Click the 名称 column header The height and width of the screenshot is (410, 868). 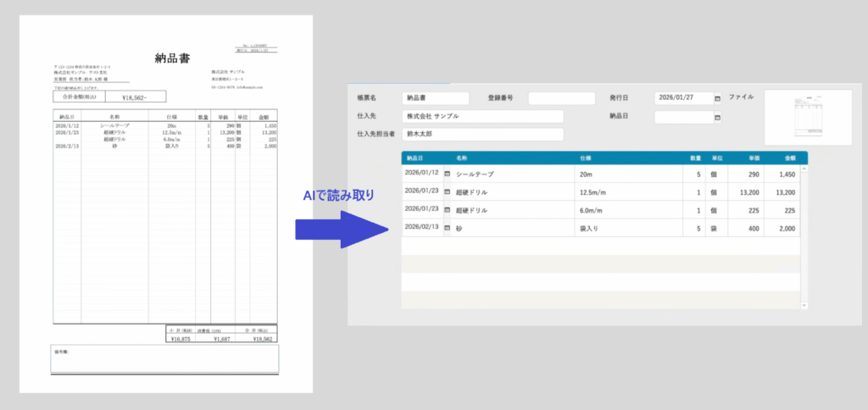pos(462,158)
